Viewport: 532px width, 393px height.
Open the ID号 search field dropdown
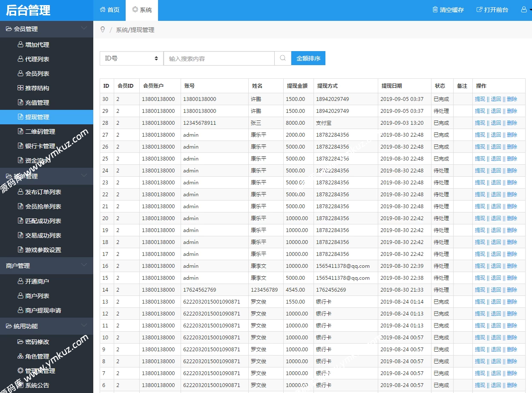point(131,58)
